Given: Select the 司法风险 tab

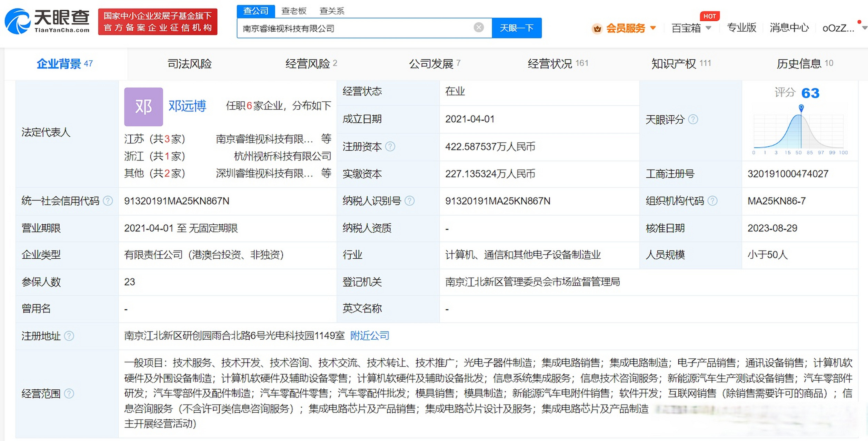Looking at the screenshot, I should [x=189, y=64].
